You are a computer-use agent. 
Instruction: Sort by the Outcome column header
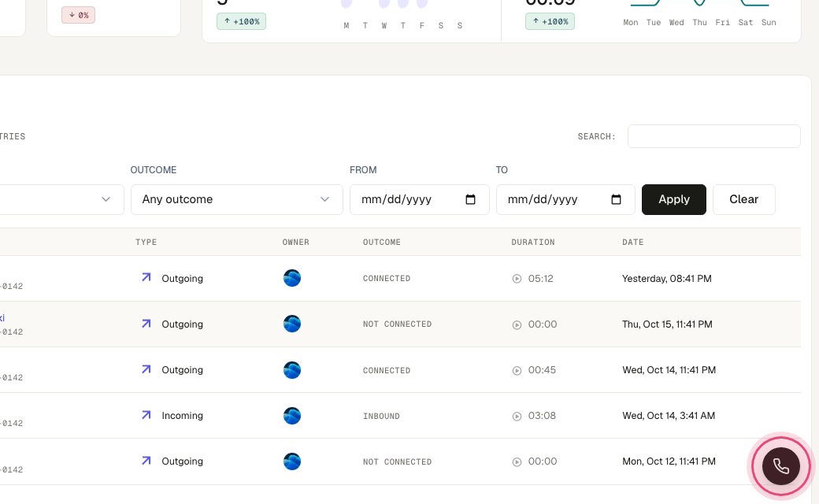tap(382, 243)
